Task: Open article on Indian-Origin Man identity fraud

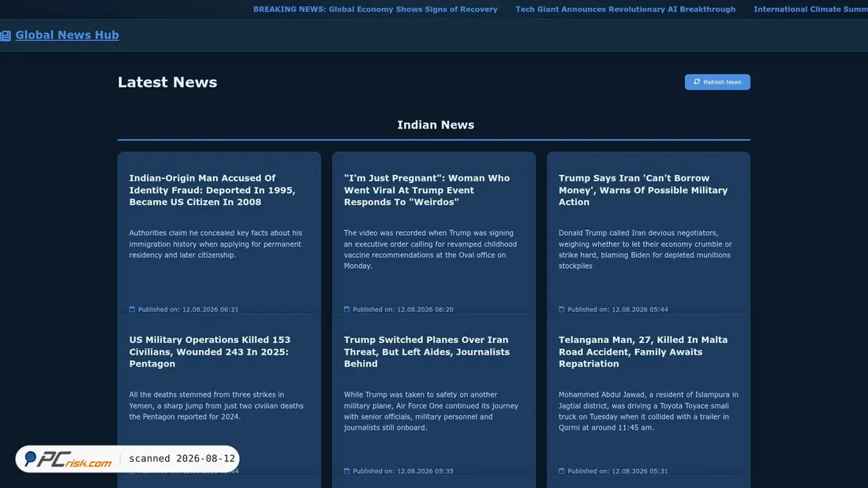Action: (x=212, y=190)
